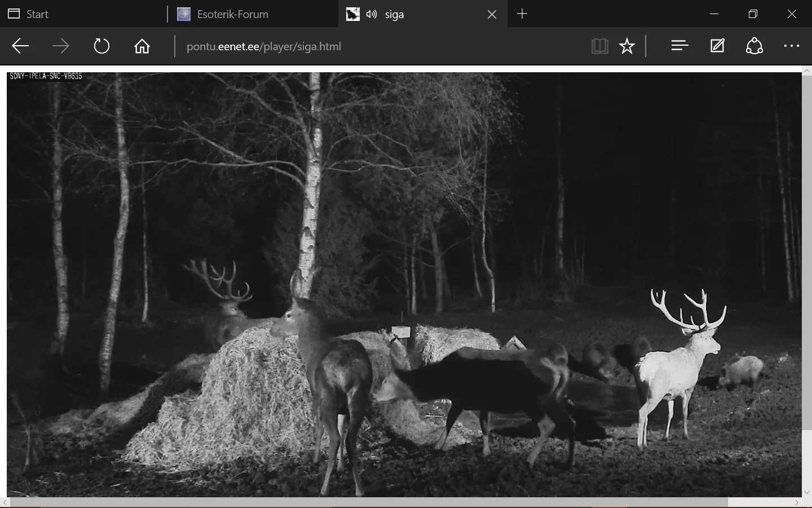The height and width of the screenshot is (508, 812).
Task: Close the siga tab
Action: click(492, 14)
